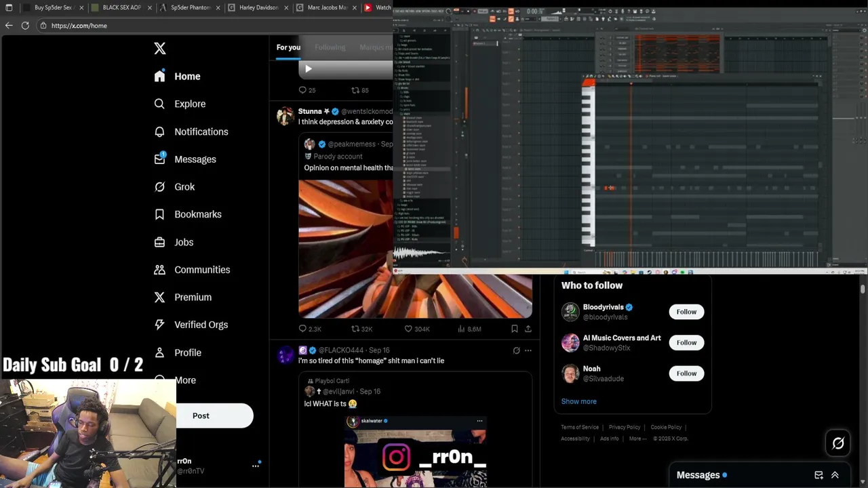
Task: Open the floating Grok button
Action: tap(838, 443)
